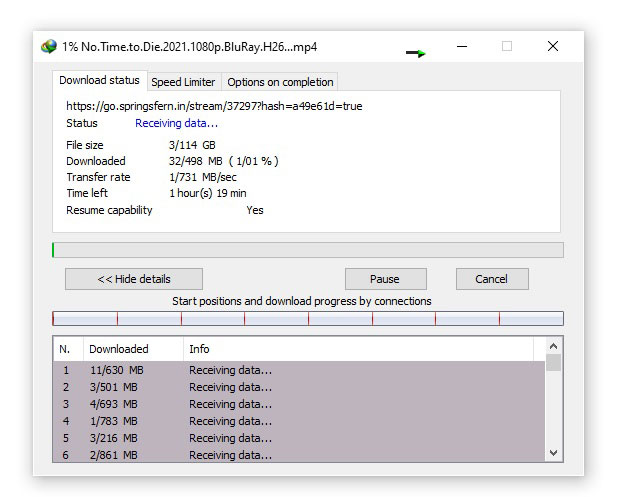
Task: Open the Speed Limiter tab
Action: pos(184,82)
